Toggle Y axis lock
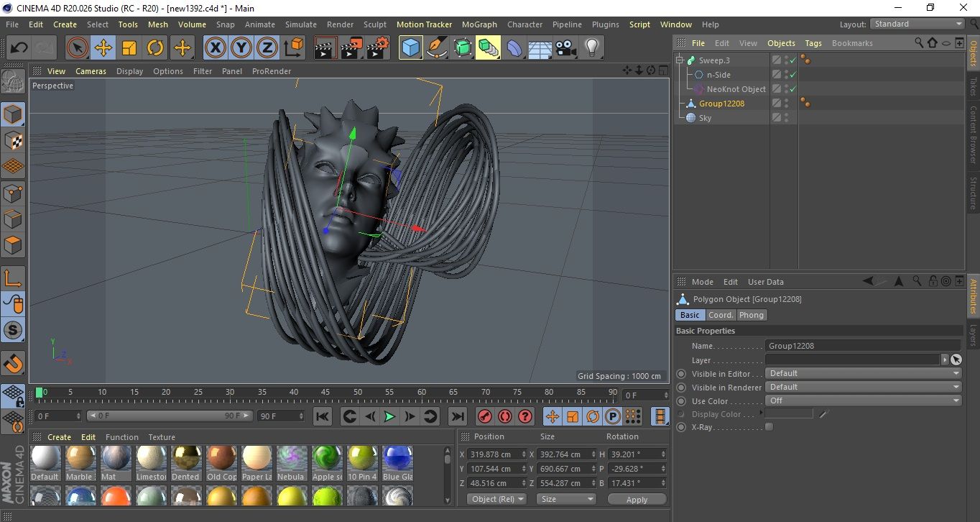Screen dimensions: 980x522 (241, 48)
